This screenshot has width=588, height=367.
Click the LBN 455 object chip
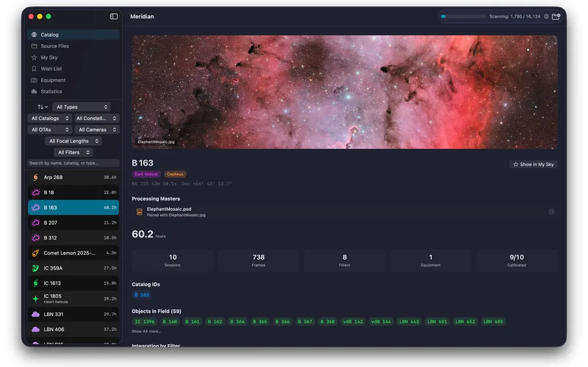point(493,322)
